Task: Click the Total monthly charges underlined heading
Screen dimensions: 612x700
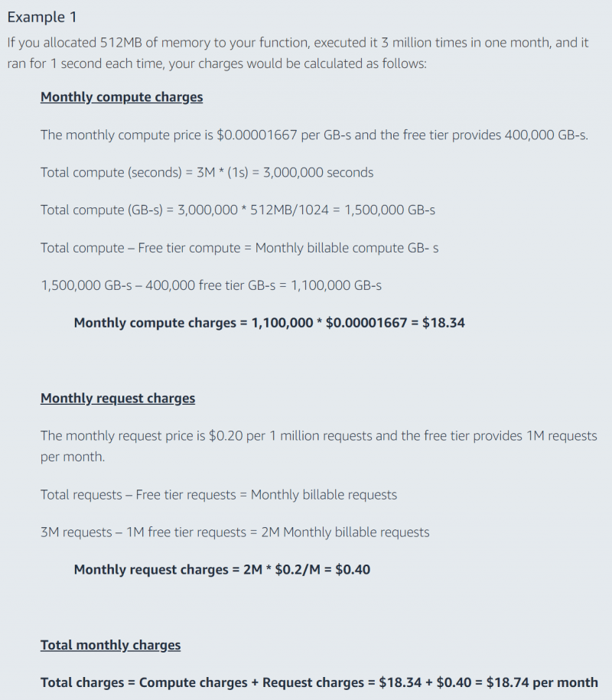Action: pyautogui.click(x=111, y=645)
